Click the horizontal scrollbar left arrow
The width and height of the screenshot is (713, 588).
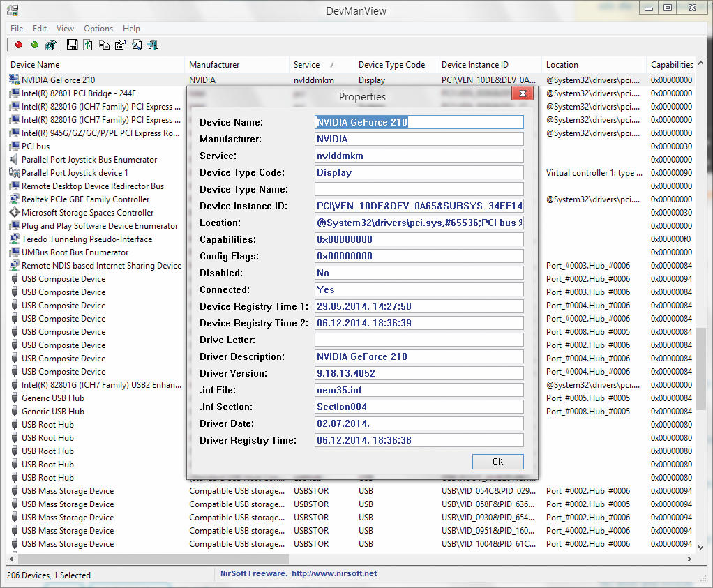pos(12,559)
